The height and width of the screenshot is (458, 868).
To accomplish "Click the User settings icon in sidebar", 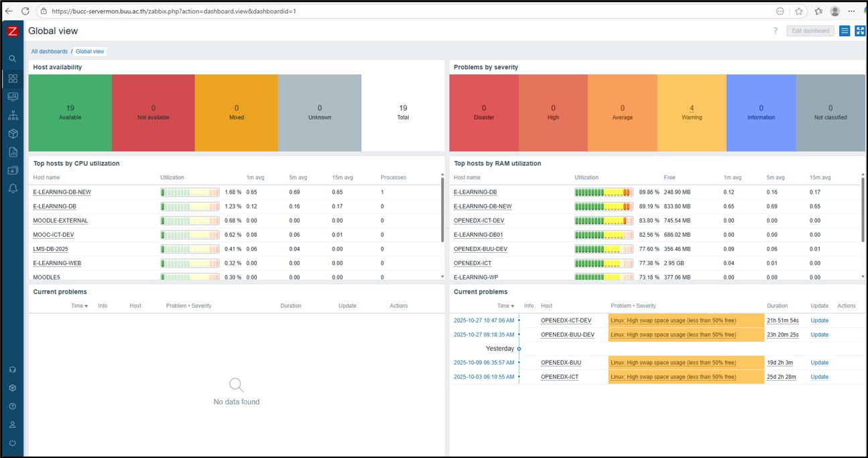I will (x=13, y=424).
